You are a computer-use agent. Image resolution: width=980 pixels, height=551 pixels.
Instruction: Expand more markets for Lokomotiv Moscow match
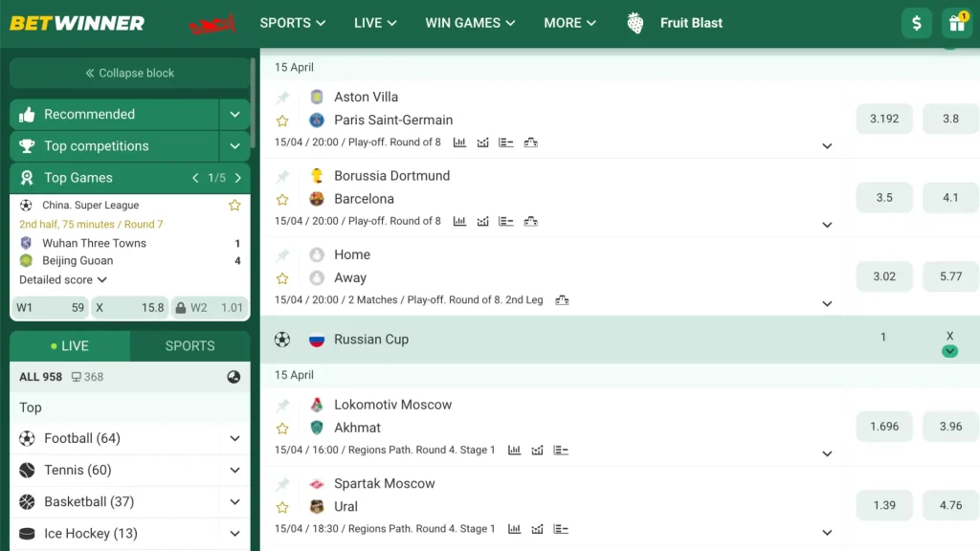tap(827, 452)
